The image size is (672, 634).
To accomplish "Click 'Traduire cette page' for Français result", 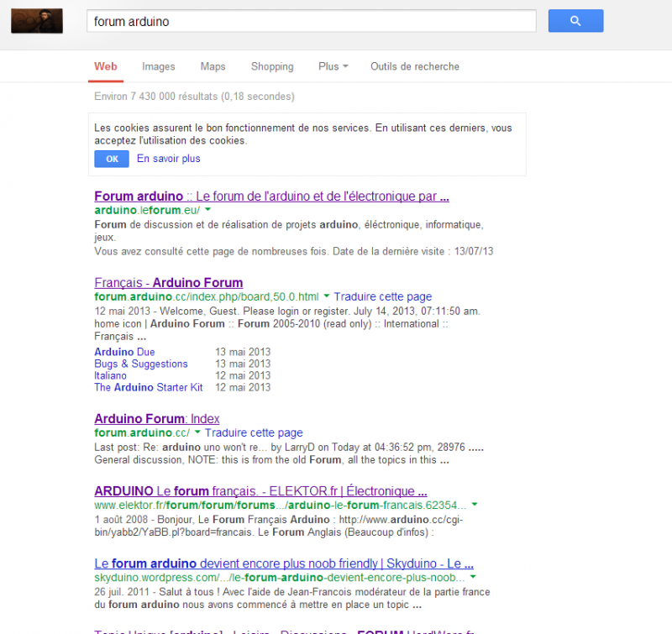I will click(383, 296).
